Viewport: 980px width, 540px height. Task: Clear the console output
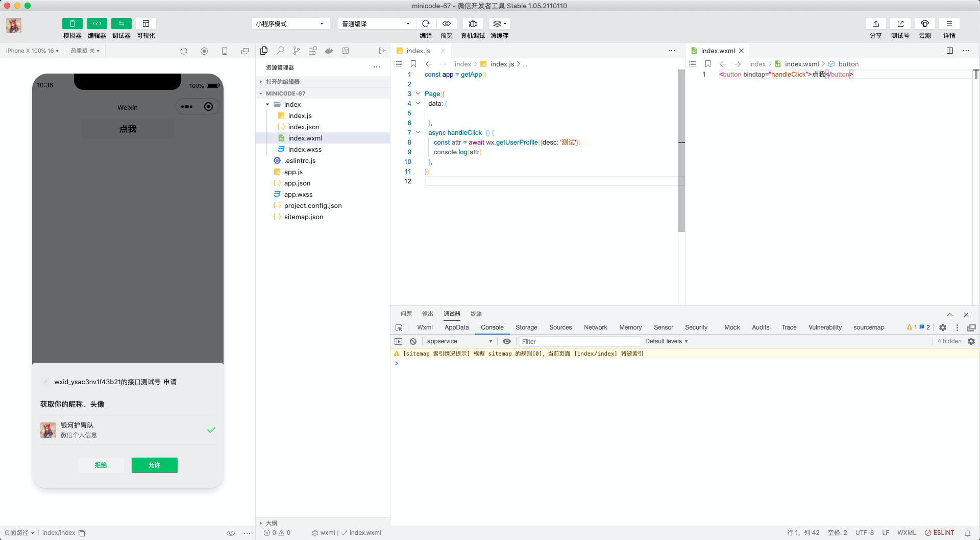click(413, 341)
